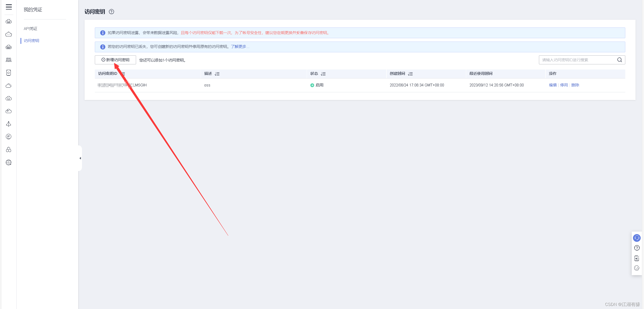Open the floating help question mark icon
Viewport: 644px width, 309px height.
tap(637, 248)
